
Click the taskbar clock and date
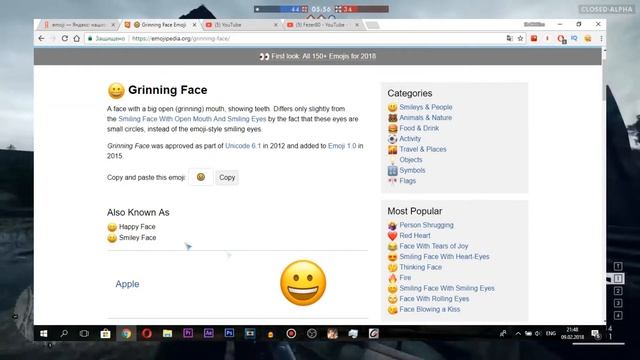point(572,333)
